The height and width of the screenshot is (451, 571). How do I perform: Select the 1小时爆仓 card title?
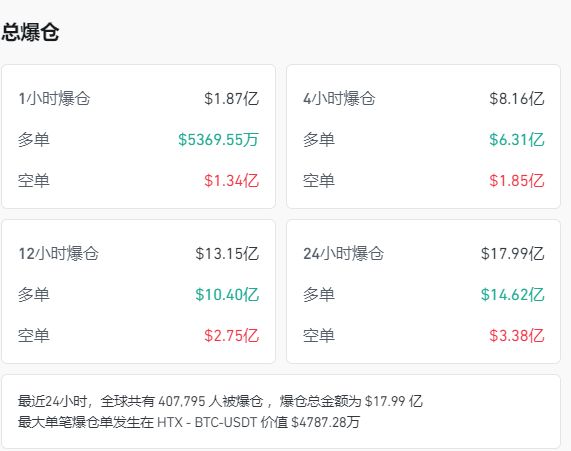tap(54, 99)
